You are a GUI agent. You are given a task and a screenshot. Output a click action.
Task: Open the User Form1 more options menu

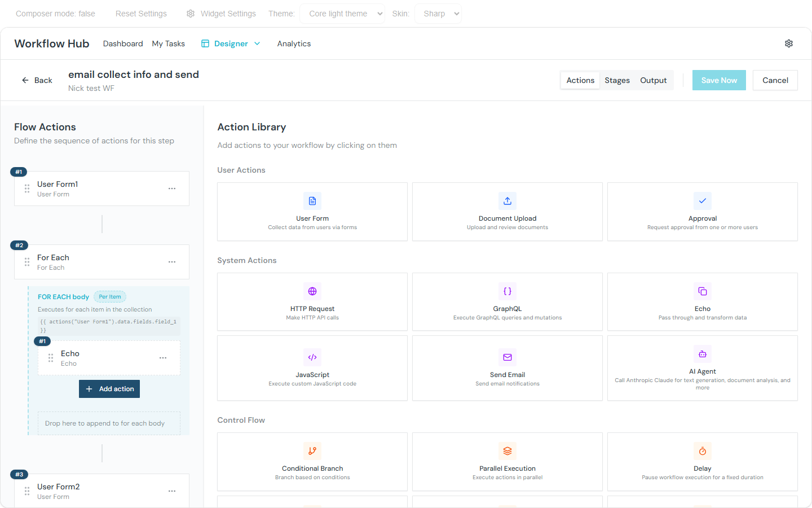[172, 189]
